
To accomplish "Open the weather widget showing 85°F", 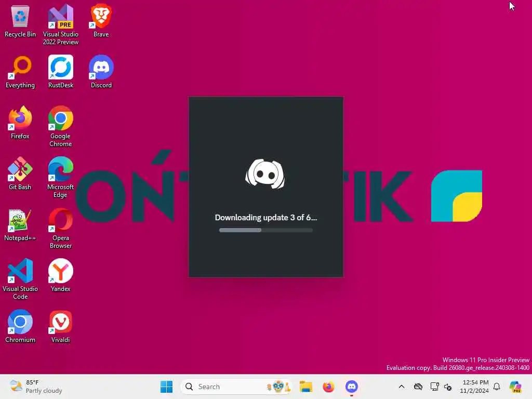I will pyautogui.click(x=36, y=387).
